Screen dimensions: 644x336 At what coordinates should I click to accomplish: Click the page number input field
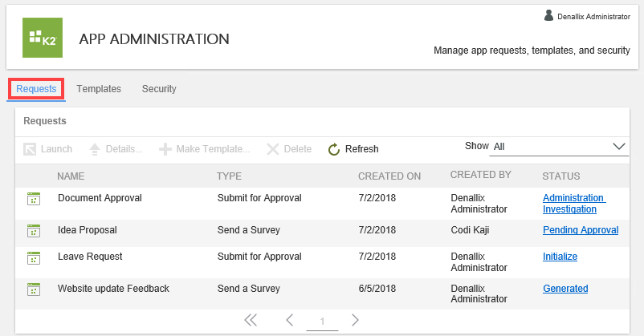coord(322,322)
